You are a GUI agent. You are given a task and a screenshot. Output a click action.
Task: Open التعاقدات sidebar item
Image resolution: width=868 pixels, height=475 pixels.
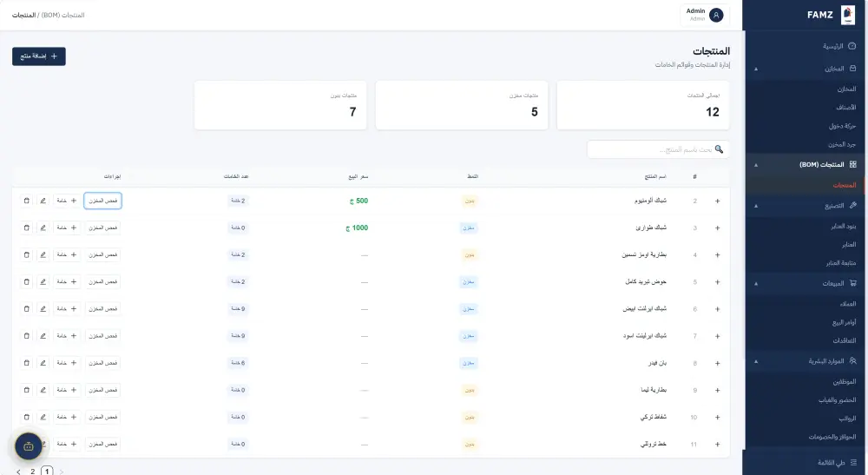[845, 340]
